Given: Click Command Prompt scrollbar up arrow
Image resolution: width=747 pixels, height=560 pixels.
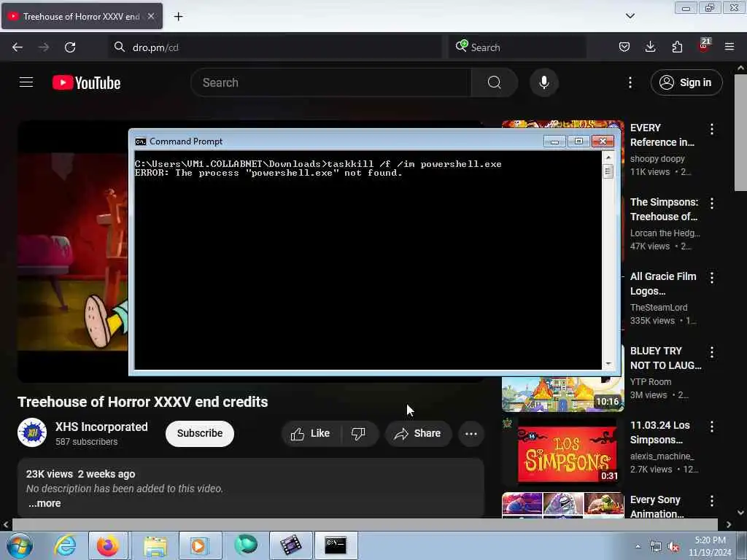Looking at the screenshot, I should click(608, 157).
